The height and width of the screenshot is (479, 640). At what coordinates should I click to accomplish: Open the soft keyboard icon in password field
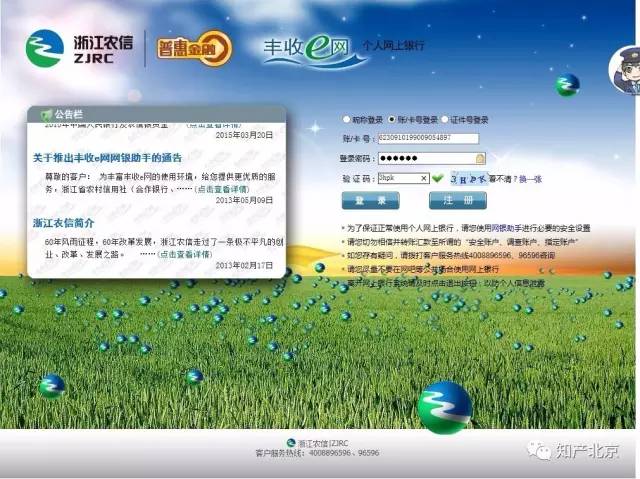[x=480, y=158]
